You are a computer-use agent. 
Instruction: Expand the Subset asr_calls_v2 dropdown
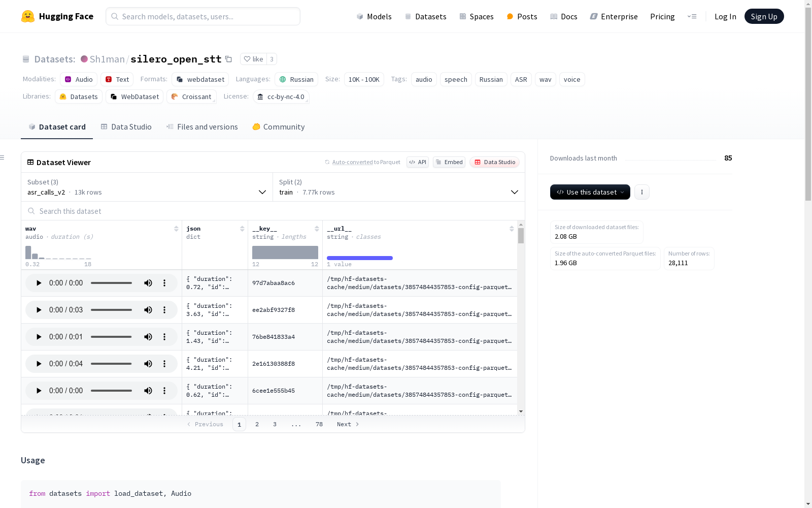(x=147, y=187)
